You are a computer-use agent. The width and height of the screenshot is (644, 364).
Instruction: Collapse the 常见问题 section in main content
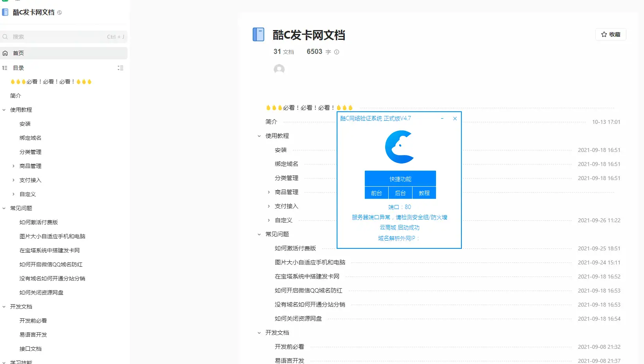point(259,234)
